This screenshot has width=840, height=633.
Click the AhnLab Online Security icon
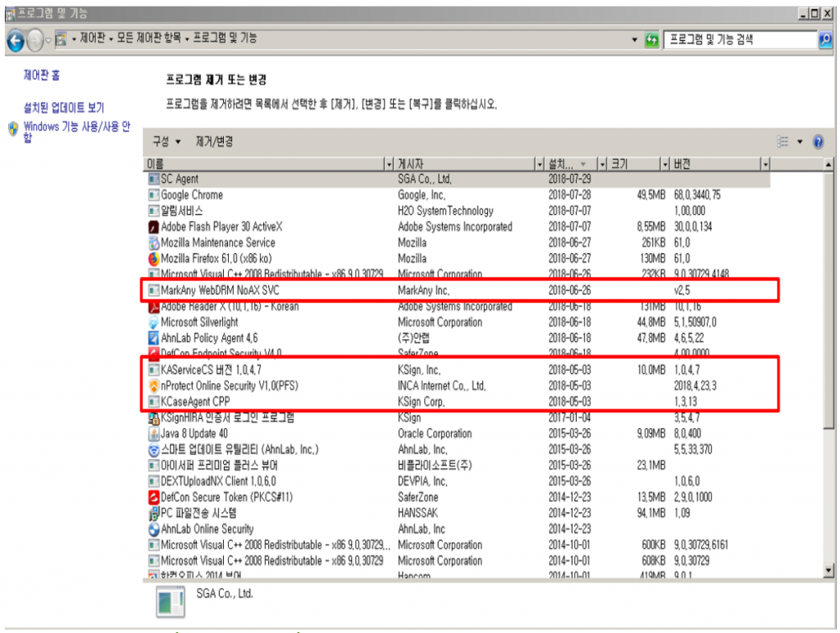153,529
